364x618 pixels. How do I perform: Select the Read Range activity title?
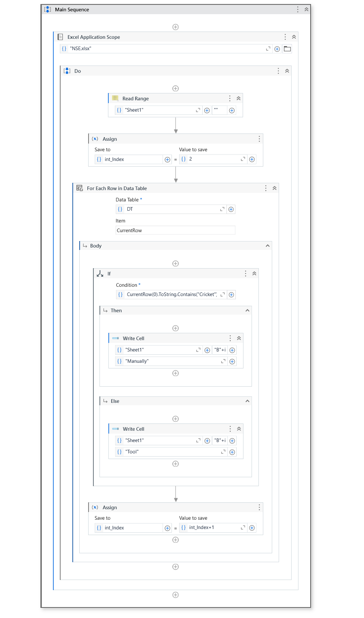pyautogui.click(x=135, y=99)
